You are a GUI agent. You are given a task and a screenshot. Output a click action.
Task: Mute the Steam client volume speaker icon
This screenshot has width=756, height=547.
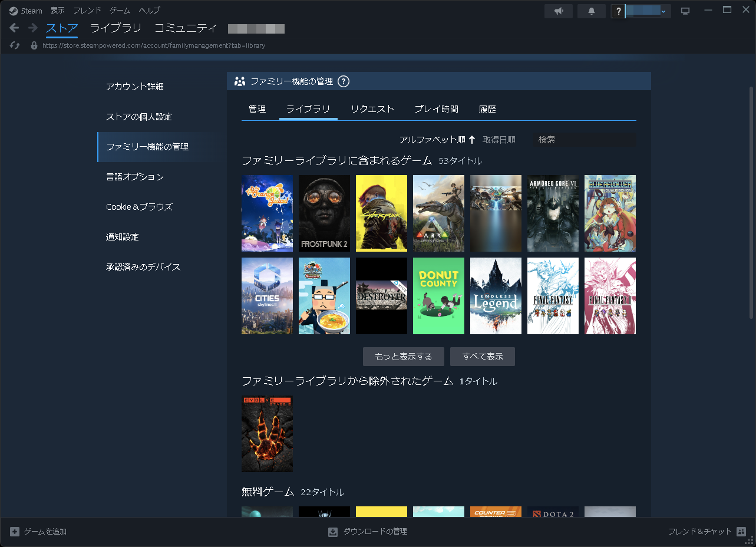[558, 10]
